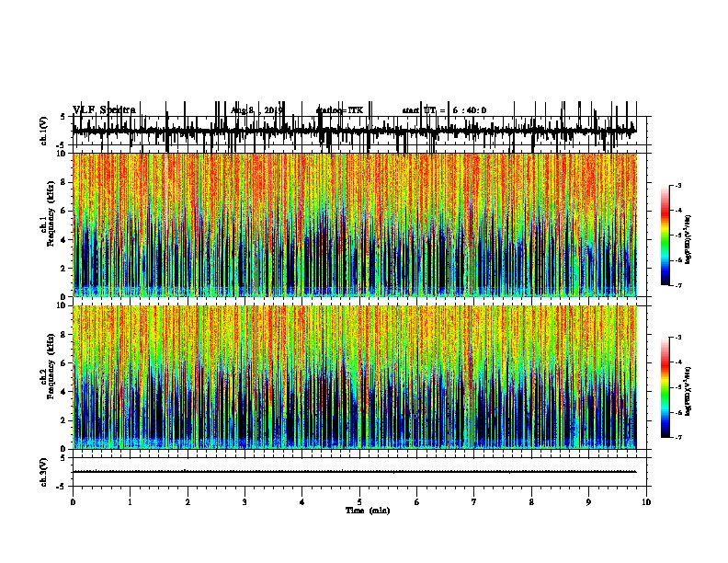Click the lower ch.2 color scale bar
Image resolution: width=728 pixels, height=563 pixels.
point(665,387)
